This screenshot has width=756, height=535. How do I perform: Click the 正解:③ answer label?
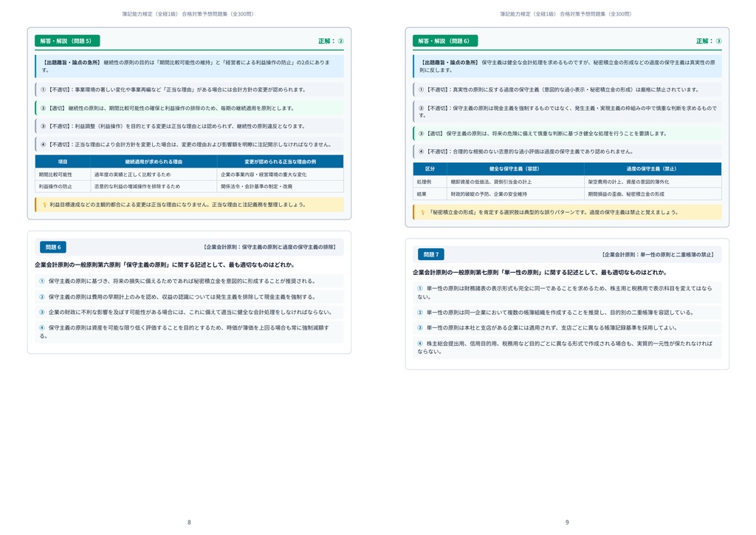[709, 41]
